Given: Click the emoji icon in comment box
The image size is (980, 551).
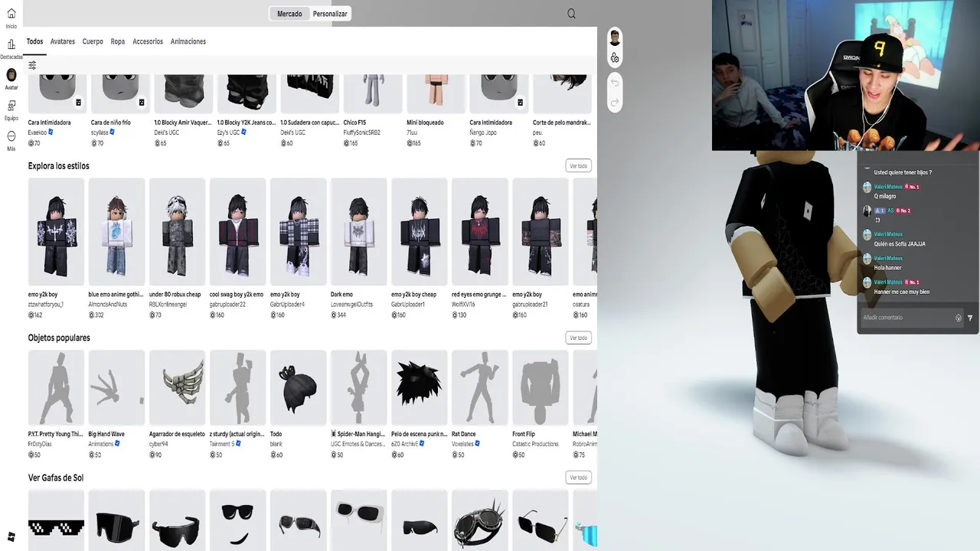Looking at the screenshot, I should click(x=958, y=318).
